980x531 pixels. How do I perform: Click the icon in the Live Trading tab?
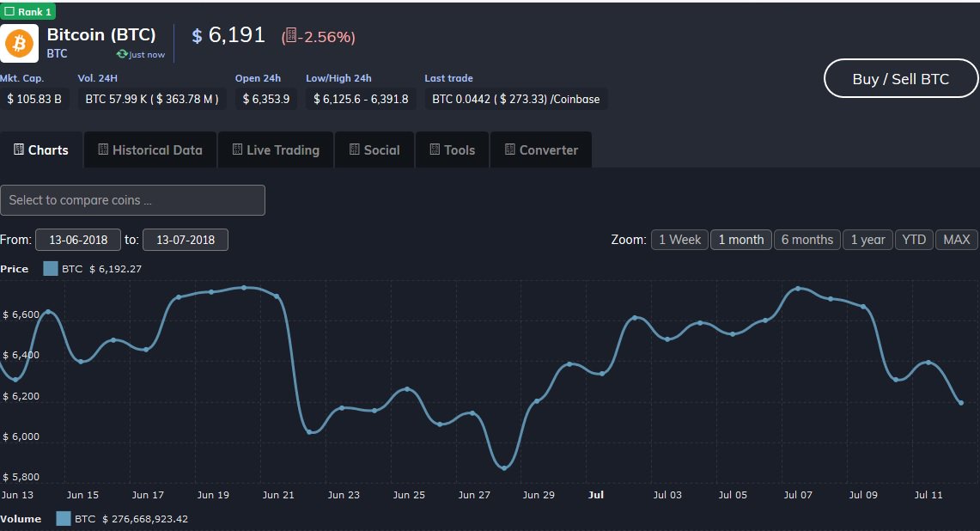click(x=238, y=150)
